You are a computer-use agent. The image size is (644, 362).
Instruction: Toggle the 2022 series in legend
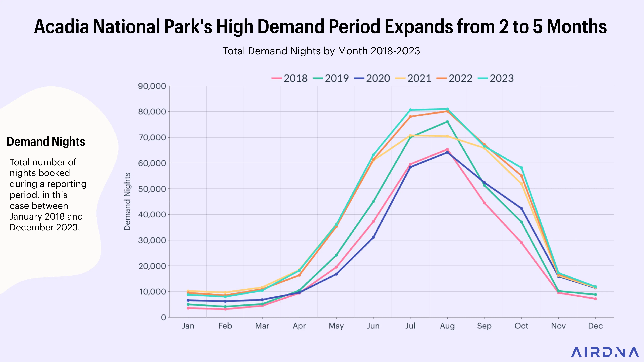[x=455, y=79]
